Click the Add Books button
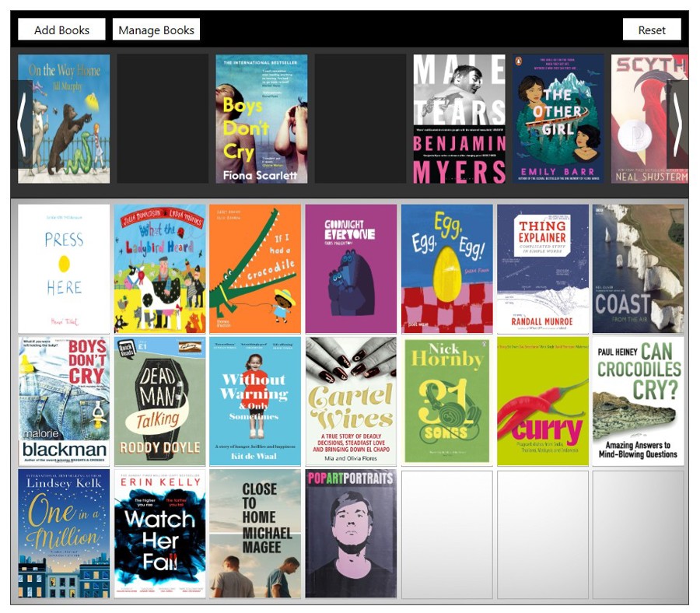 pyautogui.click(x=61, y=30)
